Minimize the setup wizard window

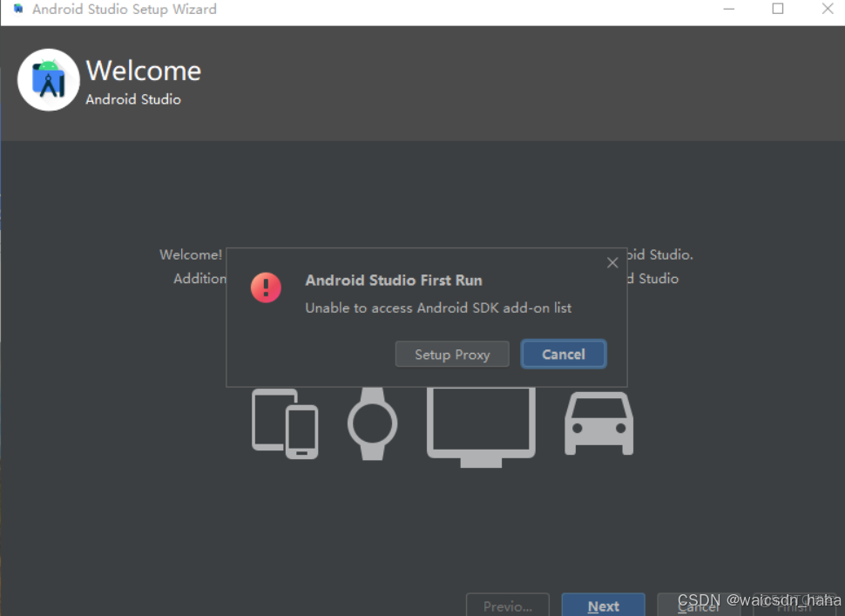click(728, 9)
